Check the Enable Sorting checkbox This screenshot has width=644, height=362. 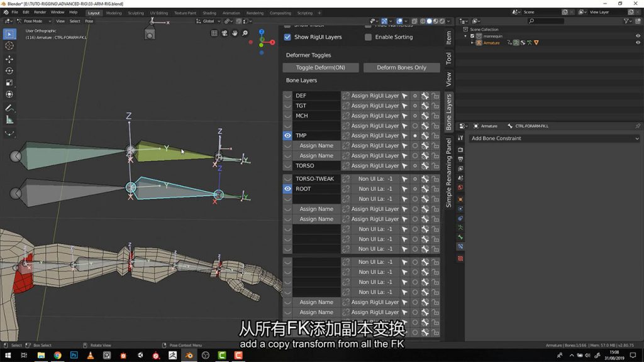(x=369, y=37)
